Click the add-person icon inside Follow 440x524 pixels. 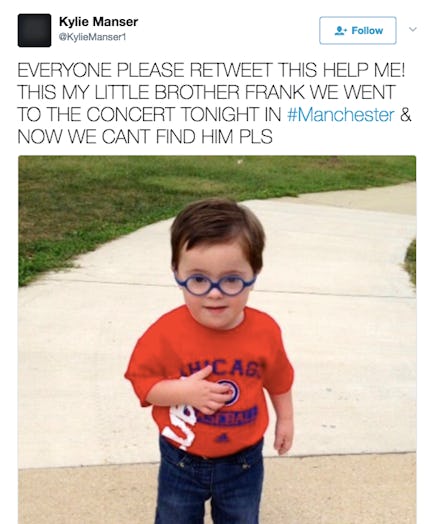click(341, 31)
